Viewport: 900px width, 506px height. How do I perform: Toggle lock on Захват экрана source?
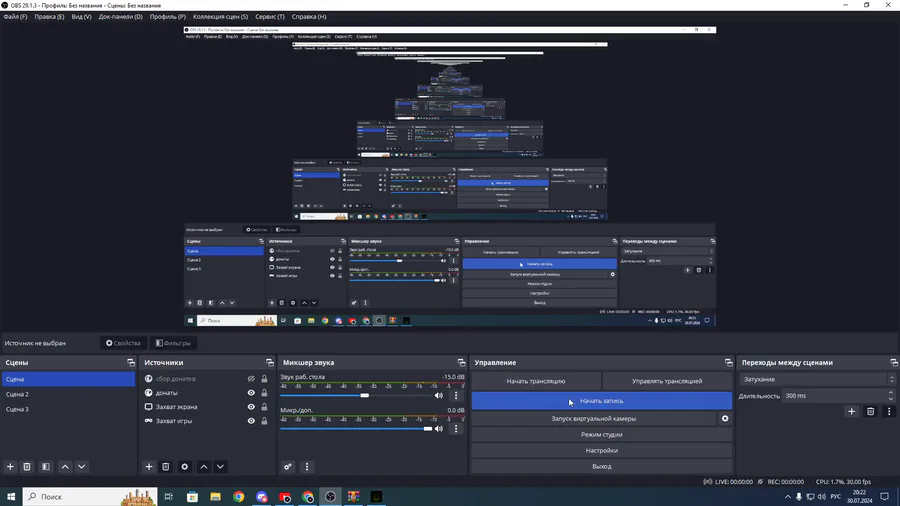[x=264, y=407]
